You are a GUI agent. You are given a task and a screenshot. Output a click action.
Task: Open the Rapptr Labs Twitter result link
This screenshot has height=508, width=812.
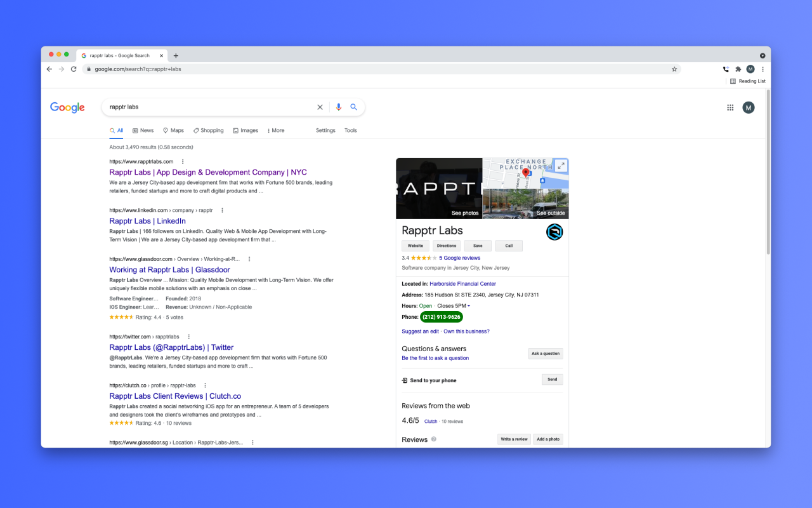pos(171,347)
